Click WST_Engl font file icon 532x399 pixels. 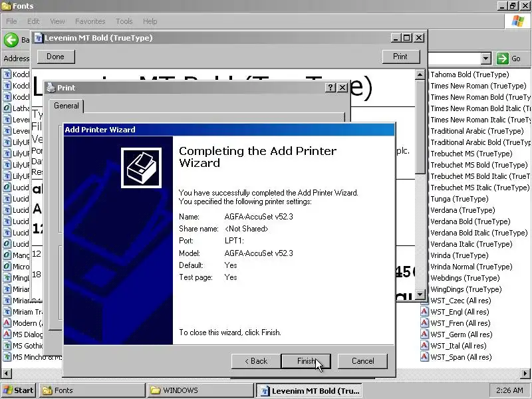[424, 311]
